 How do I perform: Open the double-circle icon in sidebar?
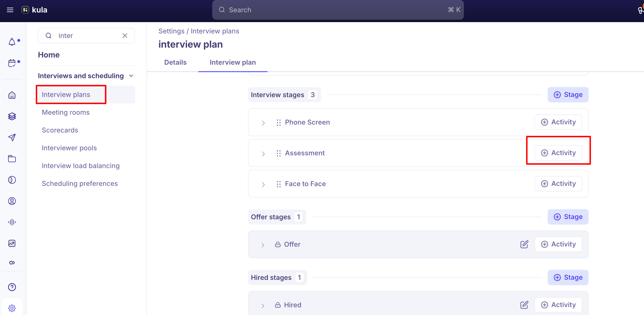[x=12, y=263]
